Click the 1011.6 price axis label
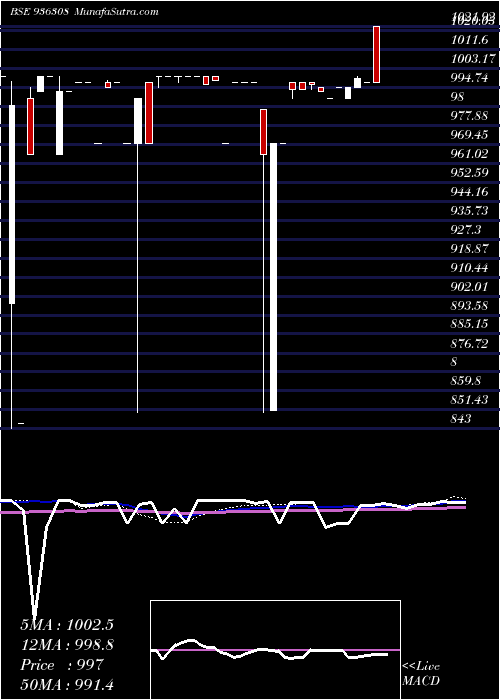The height and width of the screenshot is (700, 500). (x=469, y=40)
